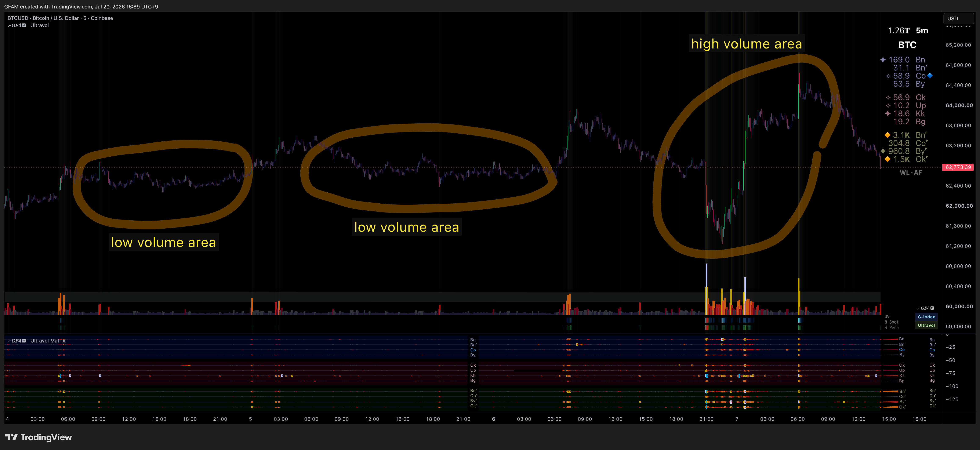Click the outline star beside 58.9
Viewport: 980px width, 450px height.
(888, 76)
